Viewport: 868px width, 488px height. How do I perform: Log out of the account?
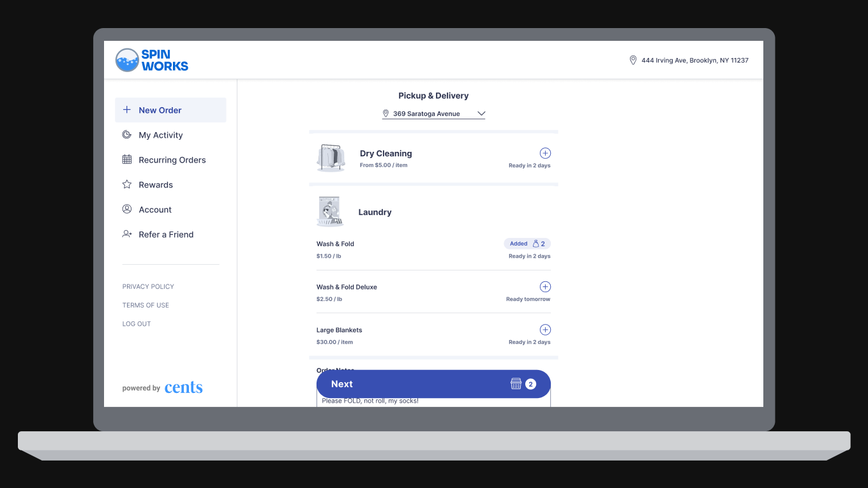coord(137,323)
